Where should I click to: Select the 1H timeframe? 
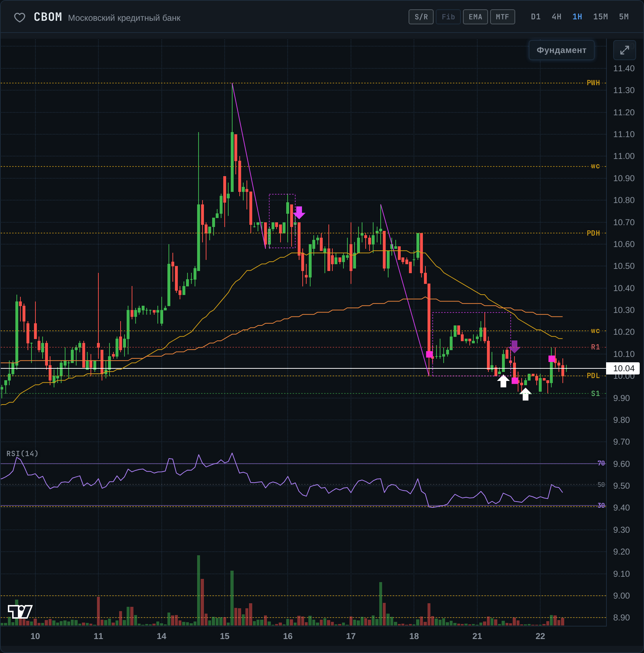(x=577, y=17)
